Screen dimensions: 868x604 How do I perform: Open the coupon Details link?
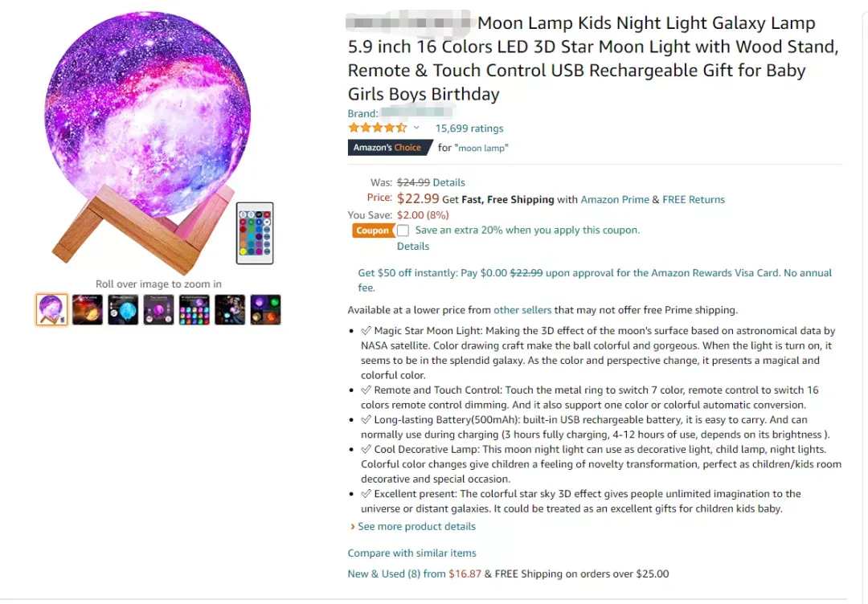coord(413,246)
